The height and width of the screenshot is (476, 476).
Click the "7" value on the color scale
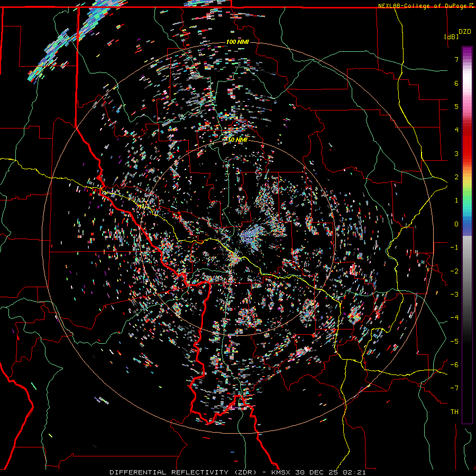(456, 59)
